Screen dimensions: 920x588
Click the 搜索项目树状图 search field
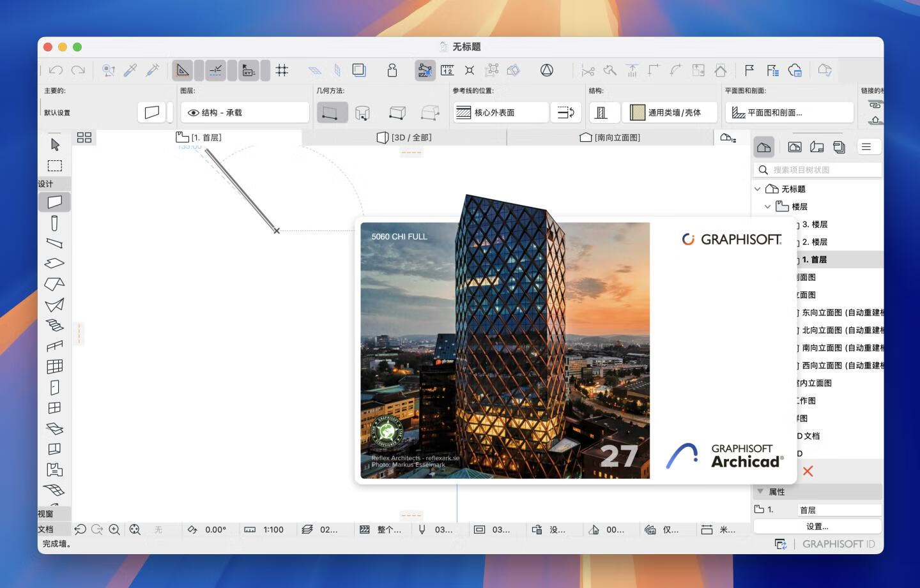[x=817, y=170]
